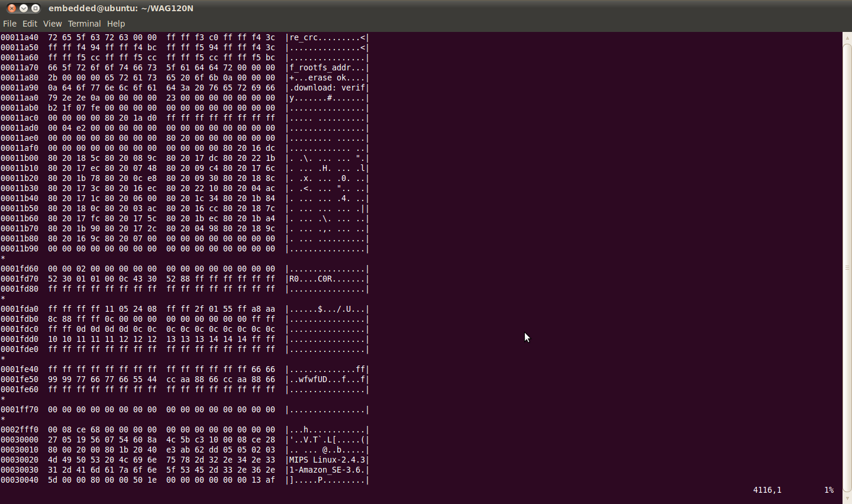Screen dimensions: 852x504
Task: Click the '1%' file position indicator
Action: pos(829,490)
